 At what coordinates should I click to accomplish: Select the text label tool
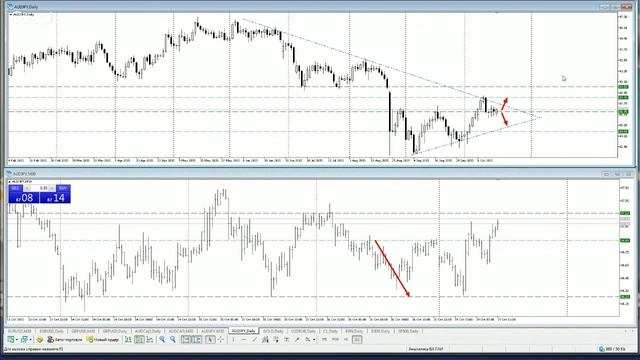297,339
